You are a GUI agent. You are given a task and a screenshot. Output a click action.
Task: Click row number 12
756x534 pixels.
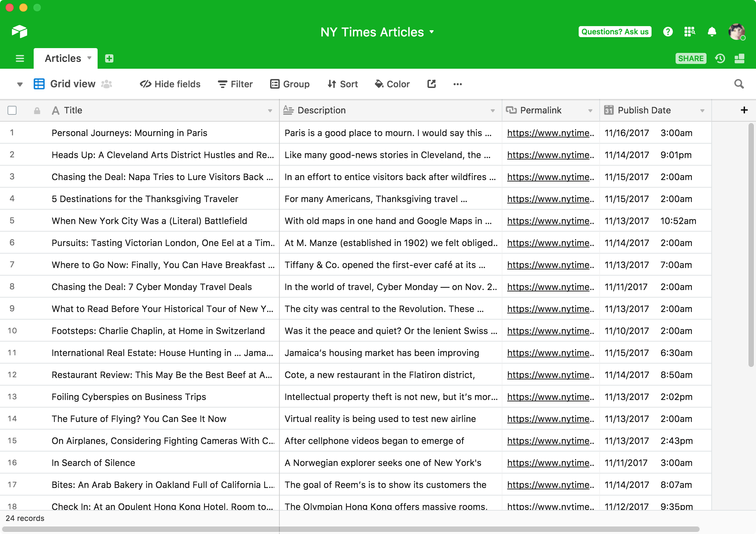point(12,375)
